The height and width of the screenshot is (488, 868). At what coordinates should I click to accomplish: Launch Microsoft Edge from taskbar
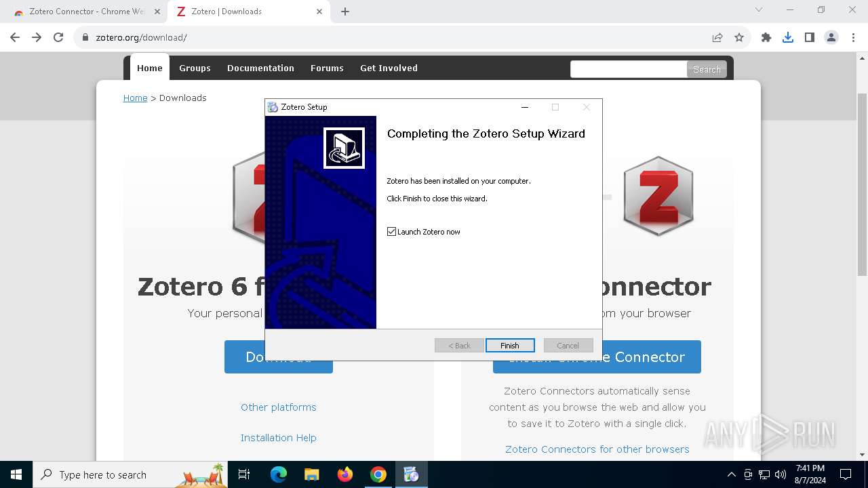pos(279,474)
